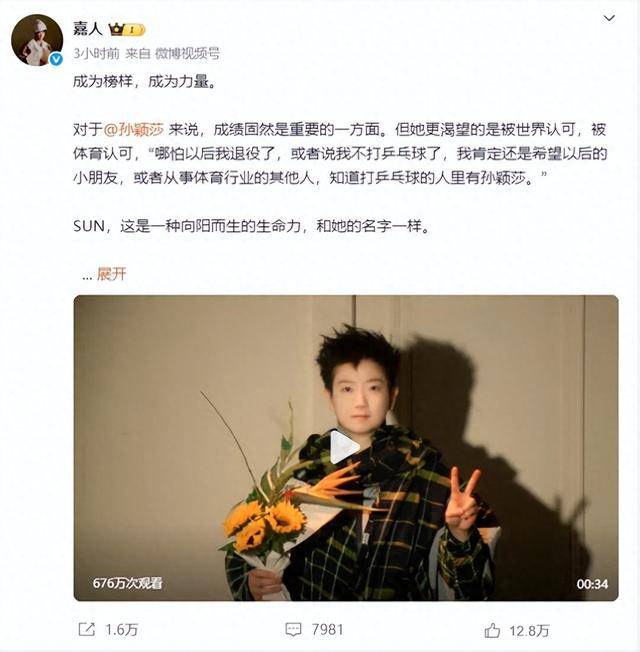Click the gold crown membership badge

(x=126, y=30)
